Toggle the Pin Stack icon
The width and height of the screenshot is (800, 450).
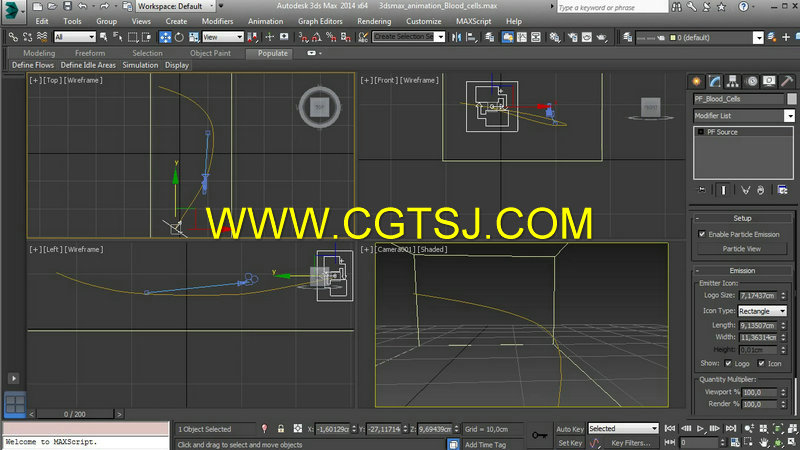click(702, 190)
